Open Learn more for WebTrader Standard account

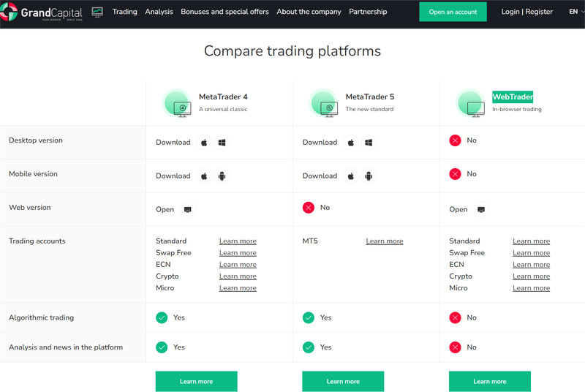[531, 241]
